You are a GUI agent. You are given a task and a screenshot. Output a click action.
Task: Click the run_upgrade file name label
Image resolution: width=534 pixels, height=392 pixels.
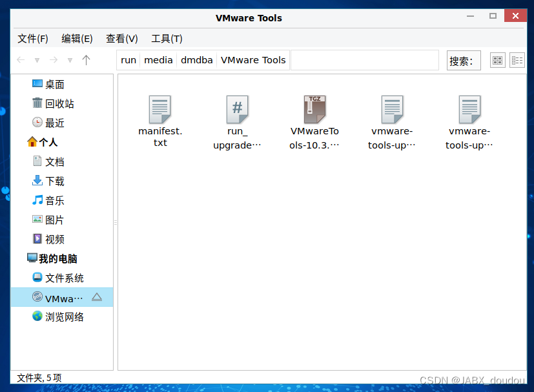(x=237, y=138)
